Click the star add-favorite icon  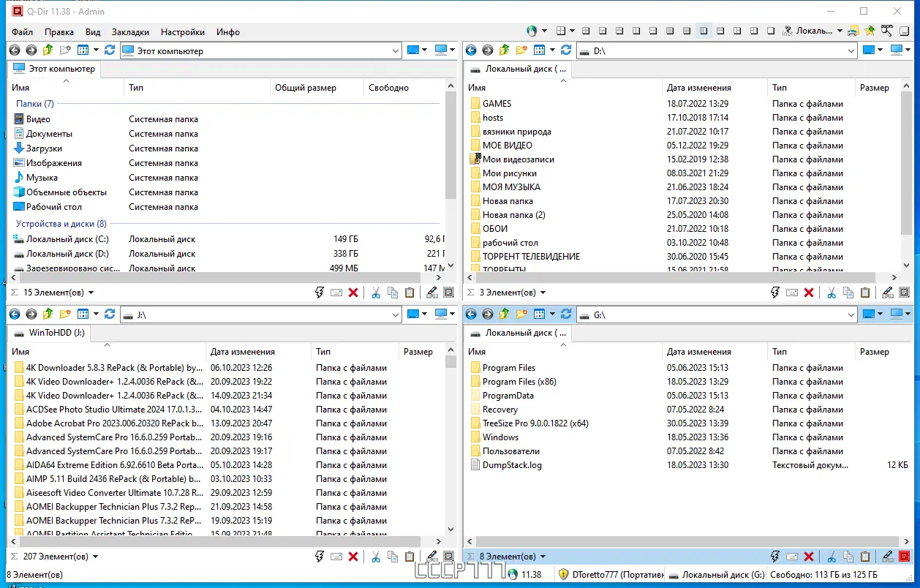point(870,31)
